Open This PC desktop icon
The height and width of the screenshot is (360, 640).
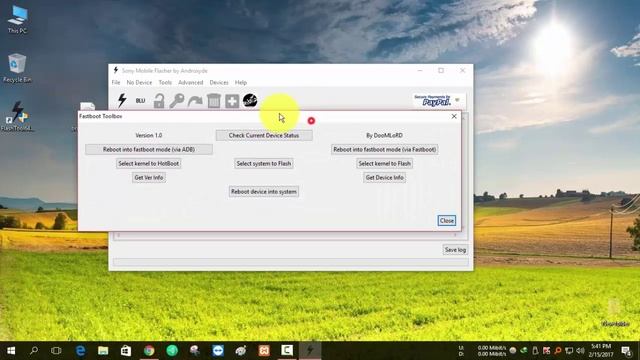tap(17, 19)
